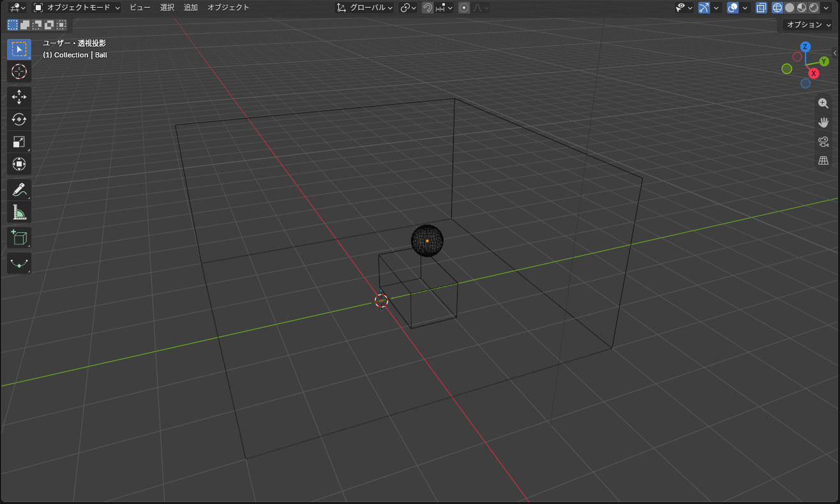Open the shading options dropdown arrow
The width and height of the screenshot is (840, 504).
tap(827, 8)
